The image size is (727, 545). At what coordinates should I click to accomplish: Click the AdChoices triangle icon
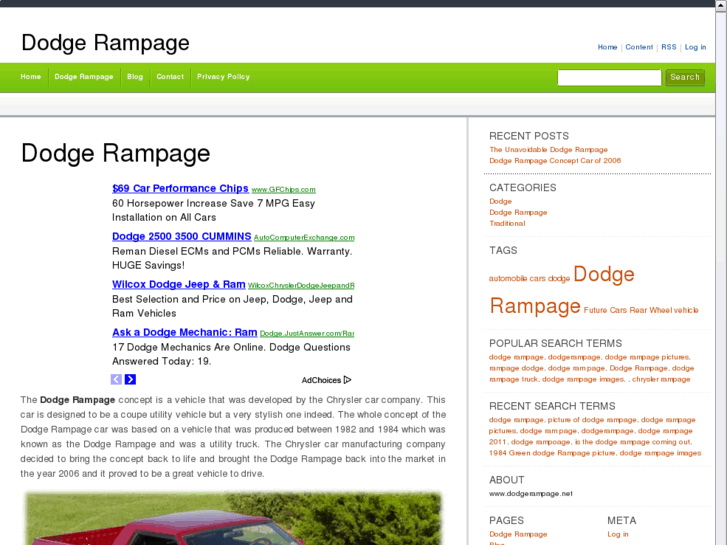(x=348, y=380)
